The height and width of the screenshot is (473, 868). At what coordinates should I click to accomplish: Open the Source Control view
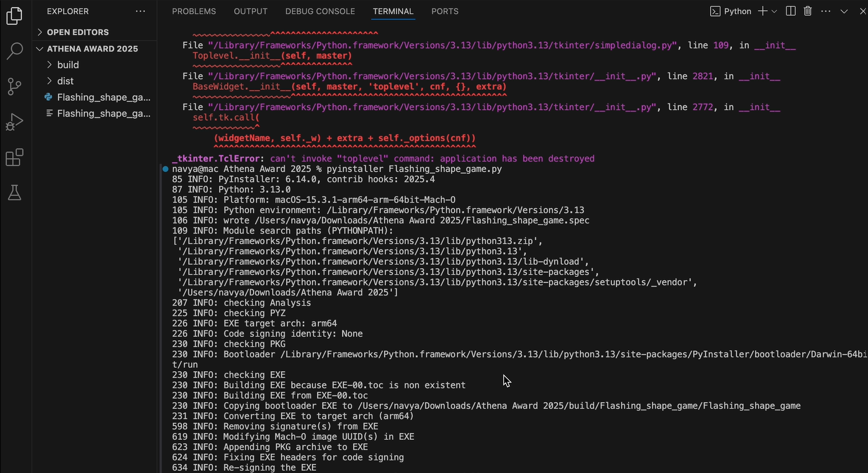click(x=14, y=86)
